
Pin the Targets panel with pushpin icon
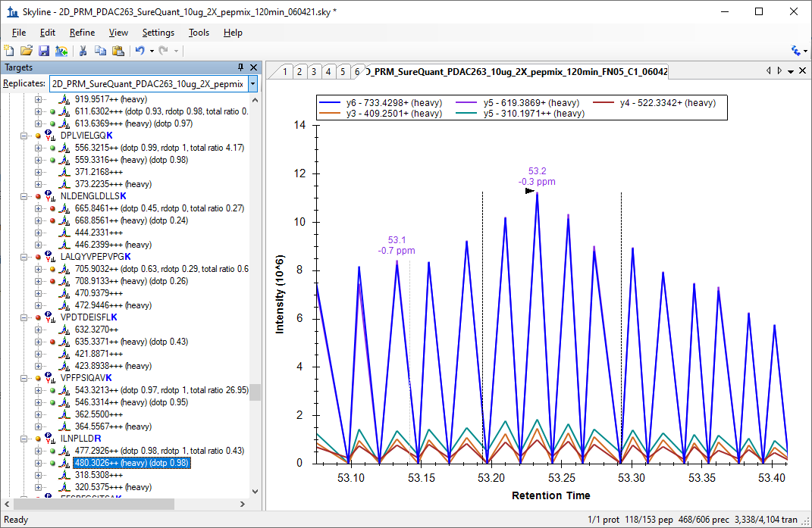coord(241,67)
